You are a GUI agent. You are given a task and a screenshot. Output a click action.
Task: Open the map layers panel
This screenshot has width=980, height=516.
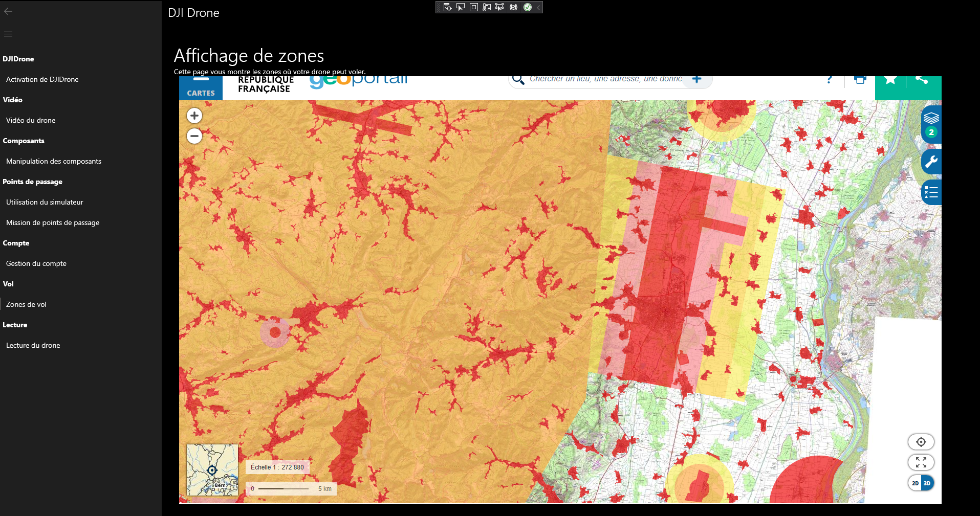tap(931, 119)
